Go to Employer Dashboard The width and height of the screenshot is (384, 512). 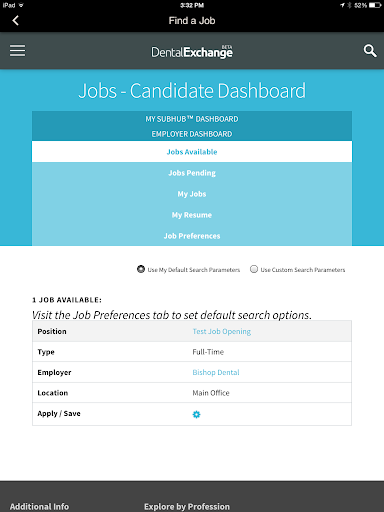(192, 134)
